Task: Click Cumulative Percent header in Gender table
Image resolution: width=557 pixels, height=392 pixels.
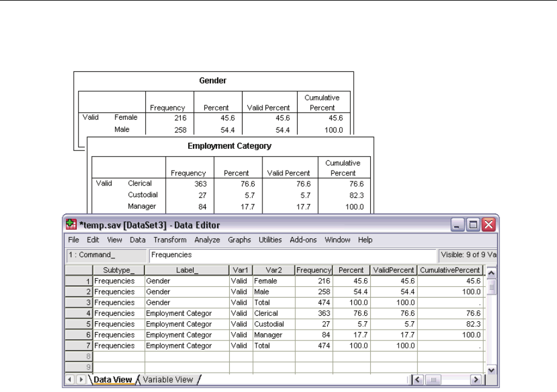Action: click(x=322, y=103)
